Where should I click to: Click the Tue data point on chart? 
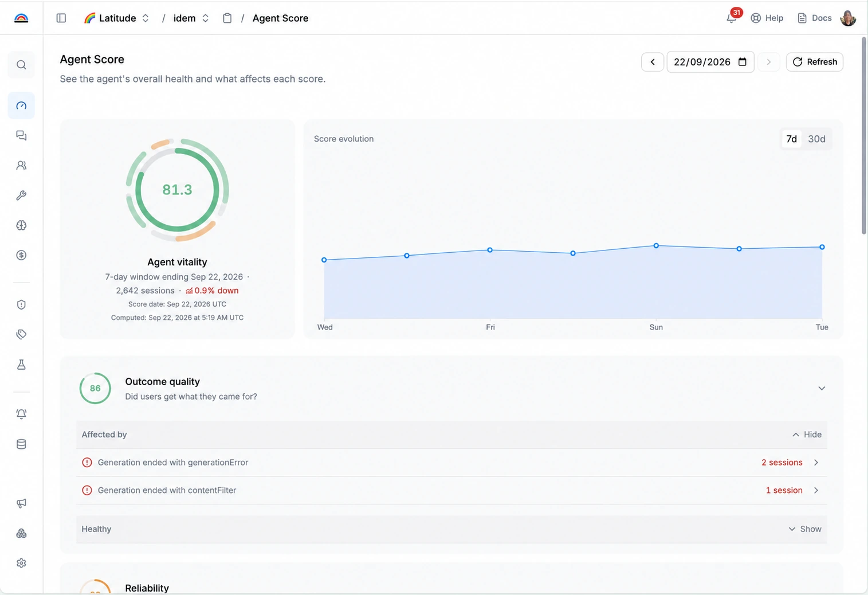coord(822,247)
